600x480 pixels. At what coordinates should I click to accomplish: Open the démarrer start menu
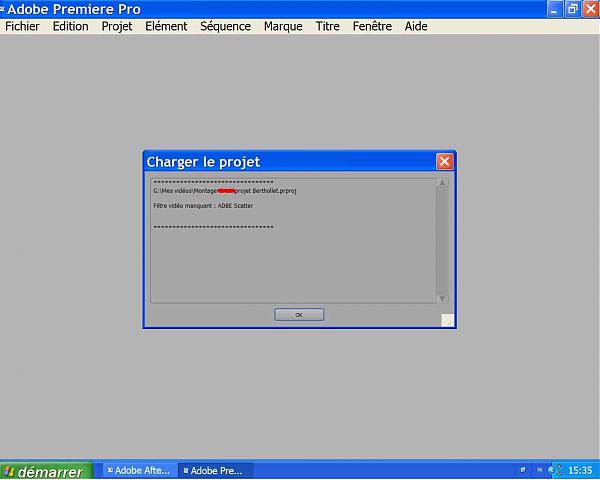coord(46,471)
